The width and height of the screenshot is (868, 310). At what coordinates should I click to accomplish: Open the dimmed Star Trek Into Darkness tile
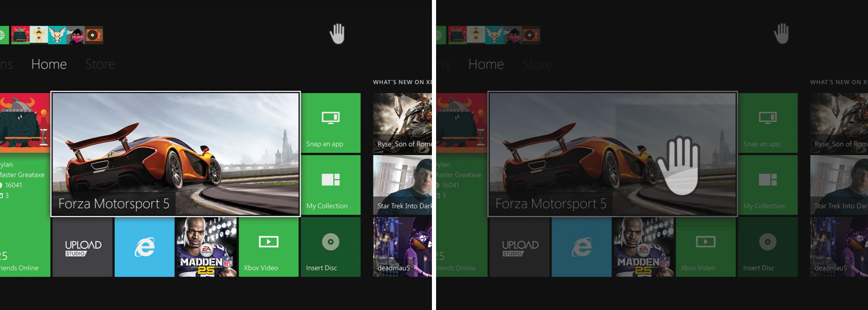point(839,185)
